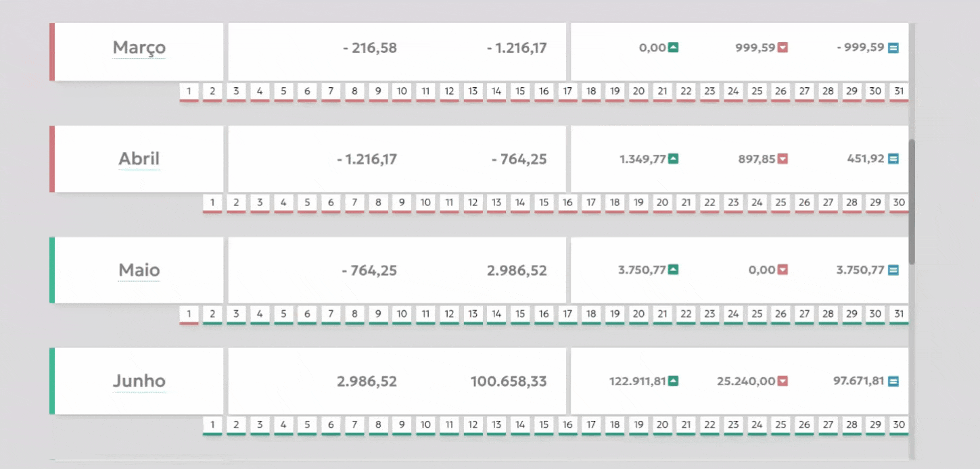The image size is (980, 469).
Task: Click Junho's closing balance 100.658,33
Action: [509, 381]
